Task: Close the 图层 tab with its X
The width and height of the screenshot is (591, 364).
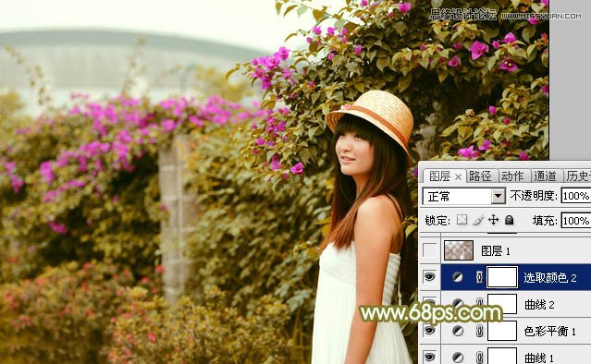Action: click(x=458, y=176)
